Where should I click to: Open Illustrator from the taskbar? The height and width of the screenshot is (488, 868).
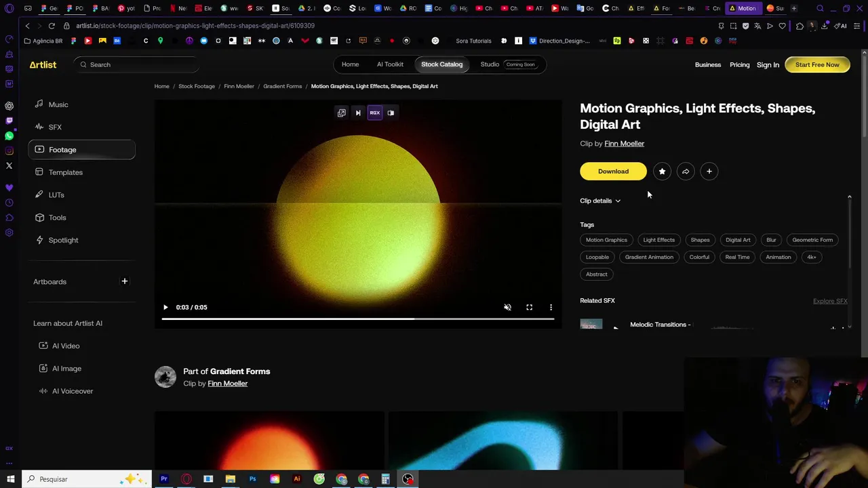tap(296, 479)
